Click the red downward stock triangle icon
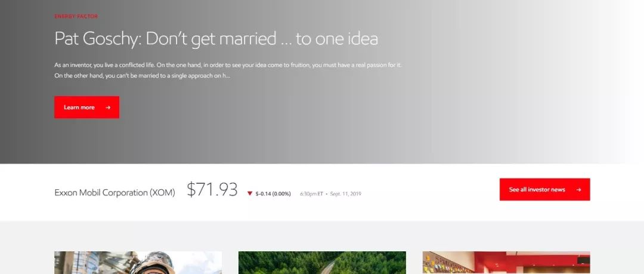The width and height of the screenshot is (644, 274). tap(250, 193)
